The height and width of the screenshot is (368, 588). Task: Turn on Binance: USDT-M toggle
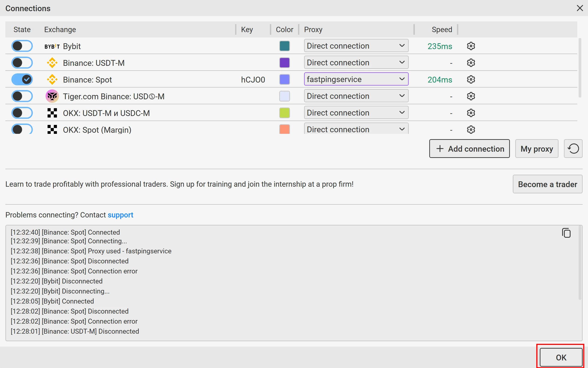pyautogui.click(x=22, y=63)
